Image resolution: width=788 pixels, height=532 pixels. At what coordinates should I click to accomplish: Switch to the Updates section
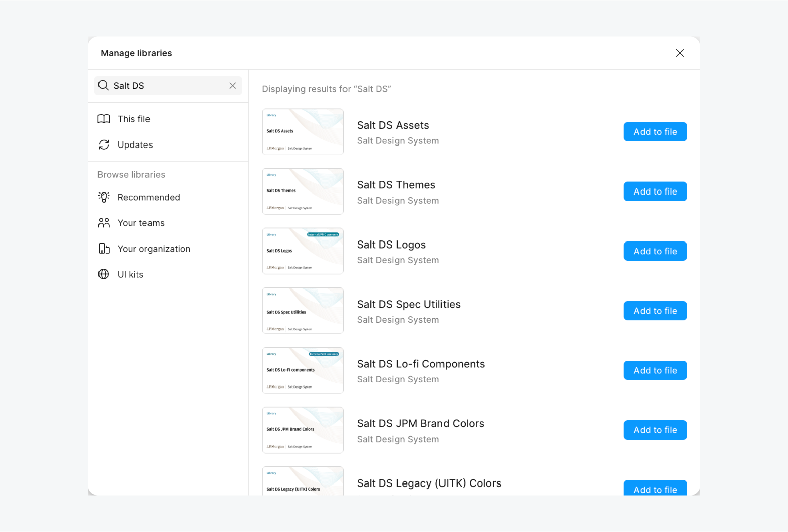click(135, 144)
